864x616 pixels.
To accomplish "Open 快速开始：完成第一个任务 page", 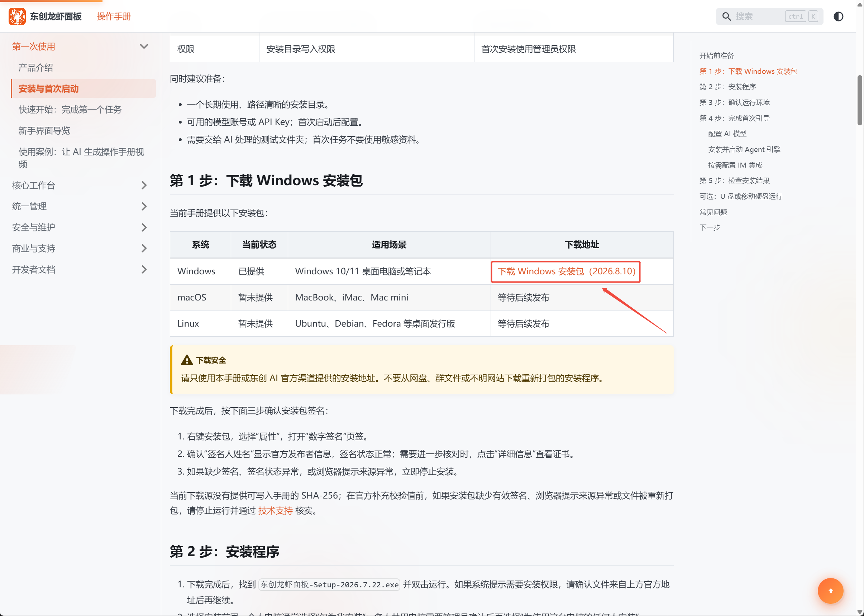I will [70, 110].
